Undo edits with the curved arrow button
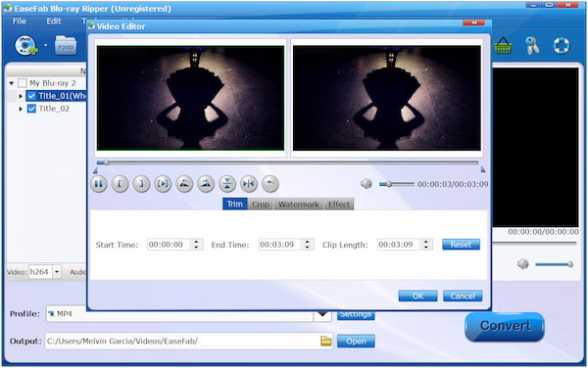Viewport: 588px width, 368px height. (270, 184)
